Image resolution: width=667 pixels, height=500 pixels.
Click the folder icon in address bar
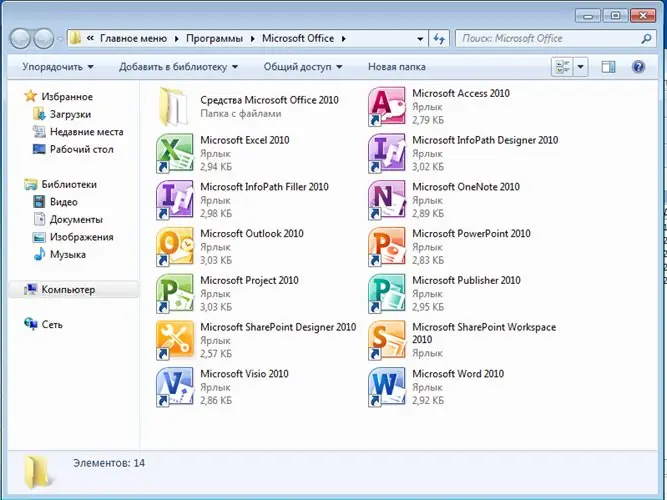(x=75, y=38)
